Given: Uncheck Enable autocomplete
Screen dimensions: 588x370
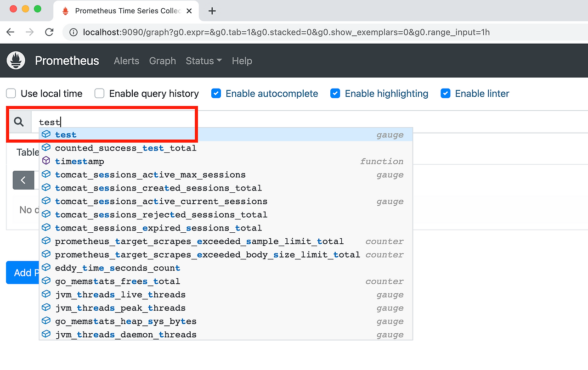Looking at the screenshot, I should tap(216, 94).
